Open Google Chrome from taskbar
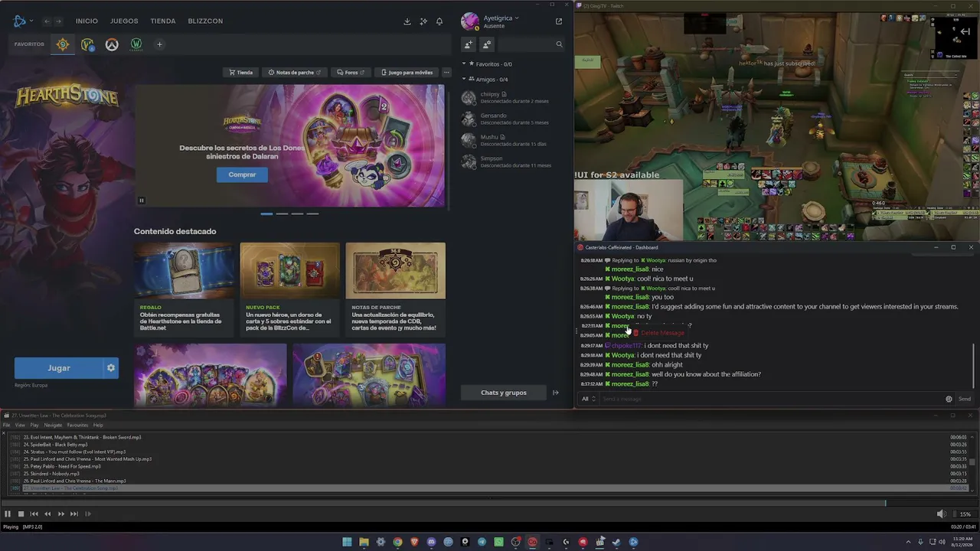 tap(397, 542)
